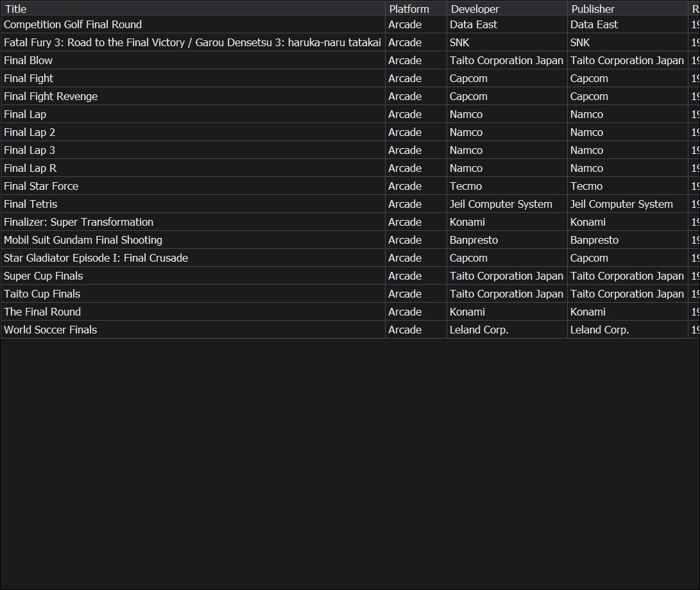
Task: Select Star Gladiator Episode I: Final Crusade
Action: click(x=96, y=258)
